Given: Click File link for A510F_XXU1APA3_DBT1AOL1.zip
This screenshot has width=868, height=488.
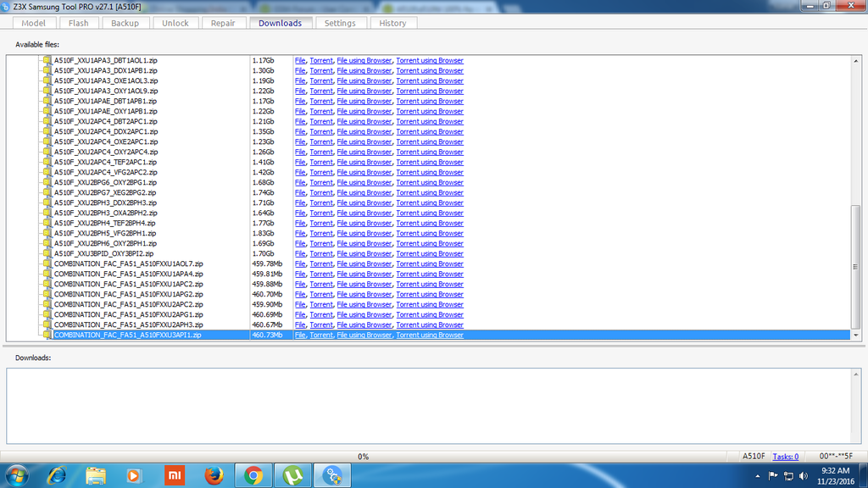Looking at the screenshot, I should 300,60.
